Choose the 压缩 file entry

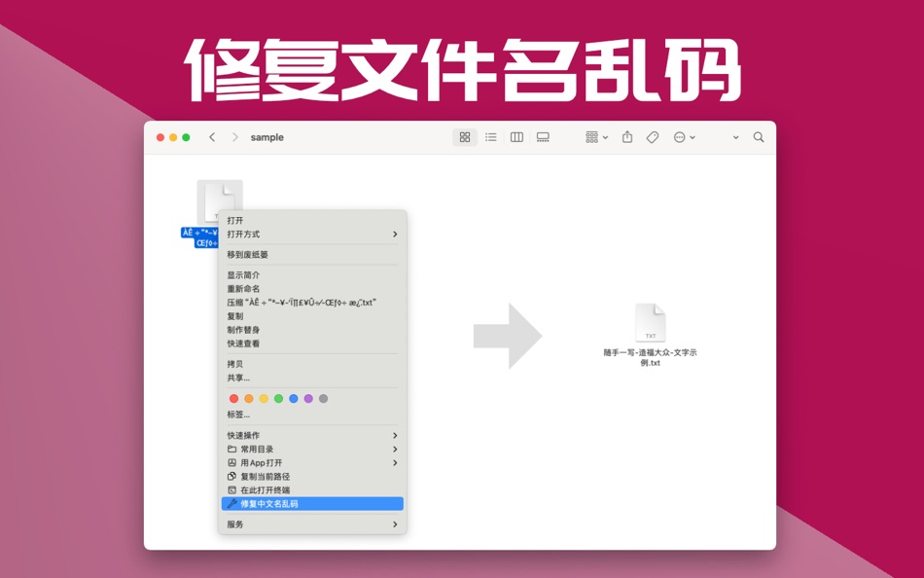(312, 303)
